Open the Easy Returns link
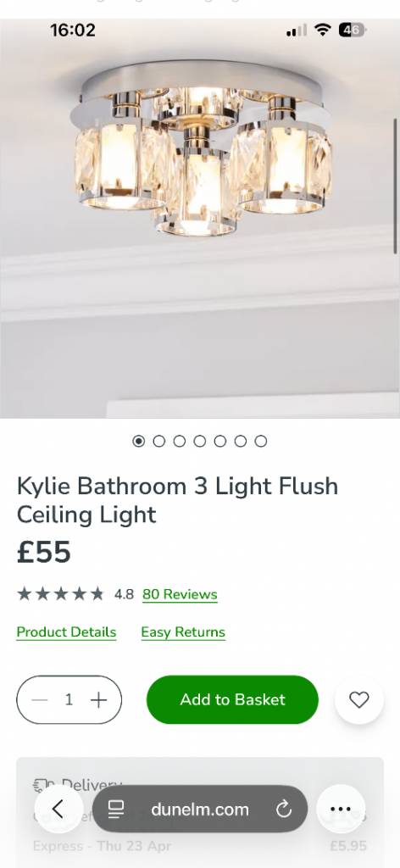 [183, 632]
